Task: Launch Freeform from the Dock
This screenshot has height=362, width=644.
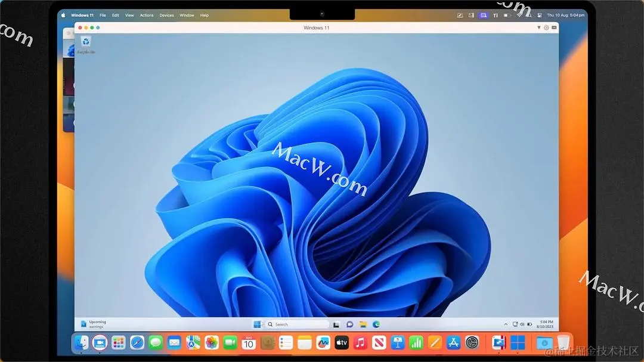Action: point(323,342)
